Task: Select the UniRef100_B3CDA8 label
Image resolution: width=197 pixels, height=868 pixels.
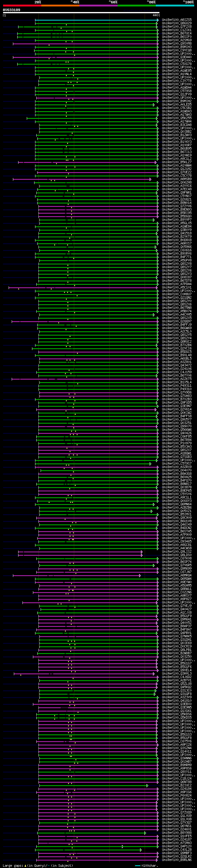Action: point(177,125)
